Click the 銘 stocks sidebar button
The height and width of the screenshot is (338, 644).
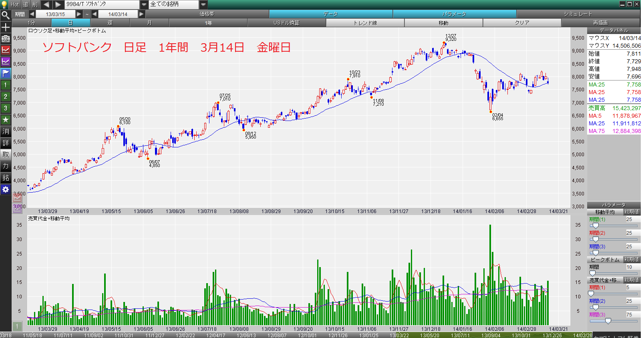coord(6,178)
